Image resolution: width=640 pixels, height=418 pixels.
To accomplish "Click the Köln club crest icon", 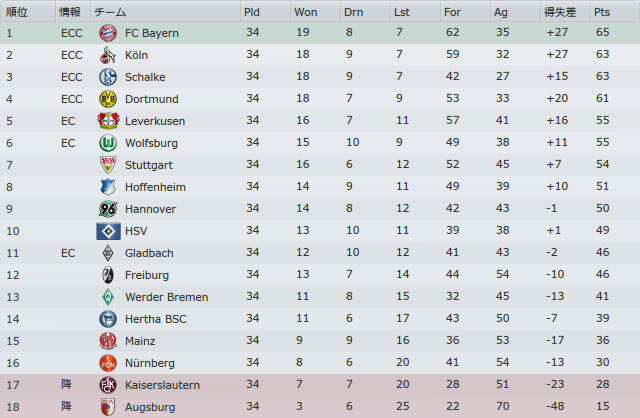I will [108, 55].
